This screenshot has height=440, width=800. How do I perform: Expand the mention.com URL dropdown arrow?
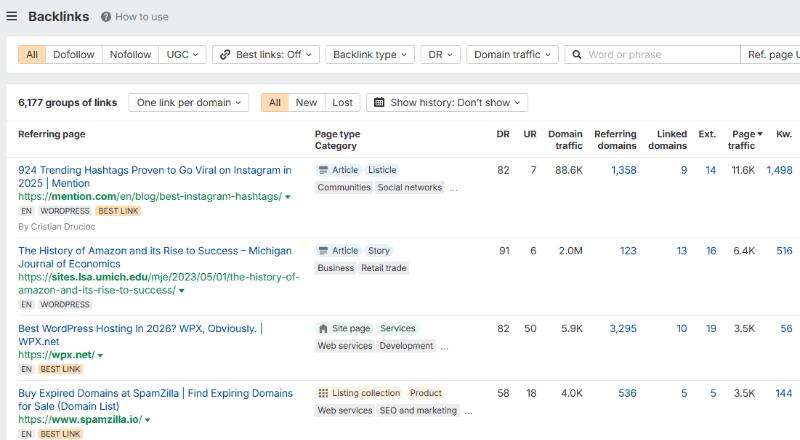[x=288, y=197]
